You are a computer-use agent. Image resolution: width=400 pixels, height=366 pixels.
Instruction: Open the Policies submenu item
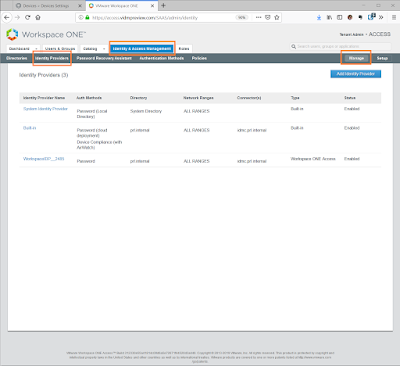199,58
